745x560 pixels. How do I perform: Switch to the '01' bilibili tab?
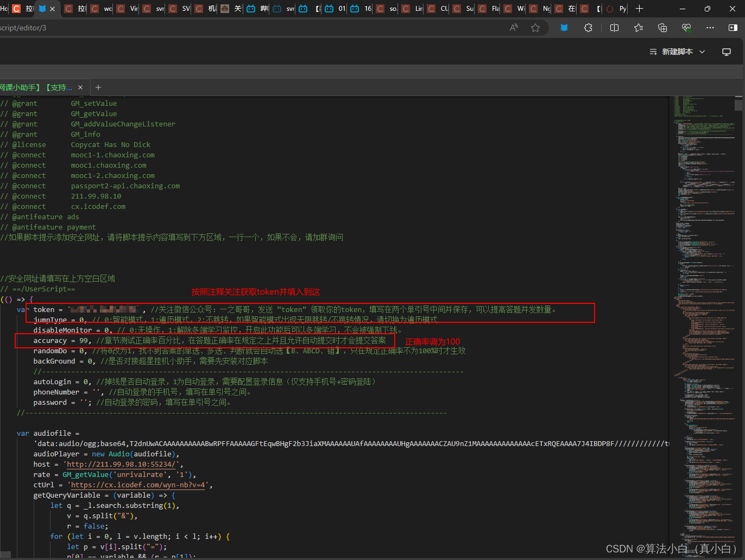336,9
